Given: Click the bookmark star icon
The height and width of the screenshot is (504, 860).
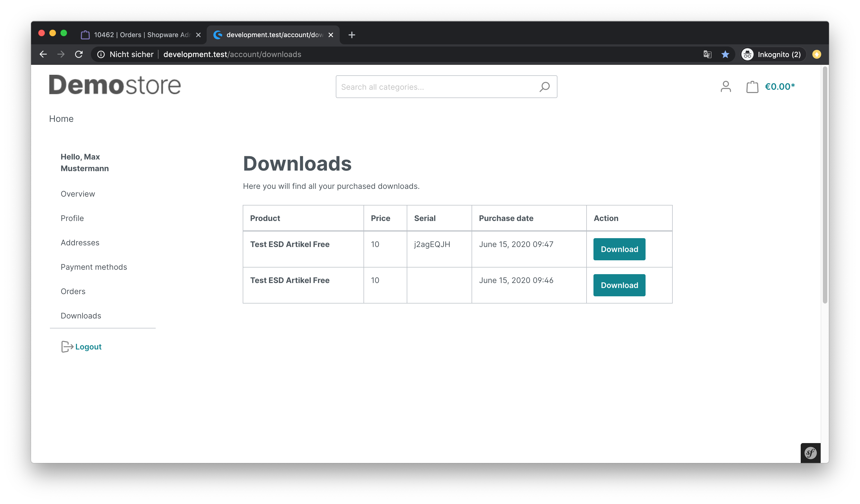Looking at the screenshot, I should point(725,54).
